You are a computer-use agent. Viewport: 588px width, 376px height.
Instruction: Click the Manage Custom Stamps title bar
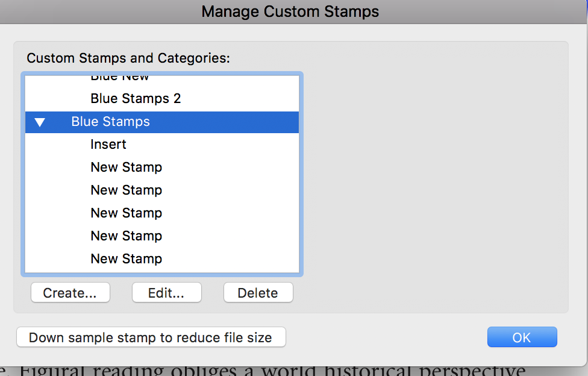tap(290, 11)
